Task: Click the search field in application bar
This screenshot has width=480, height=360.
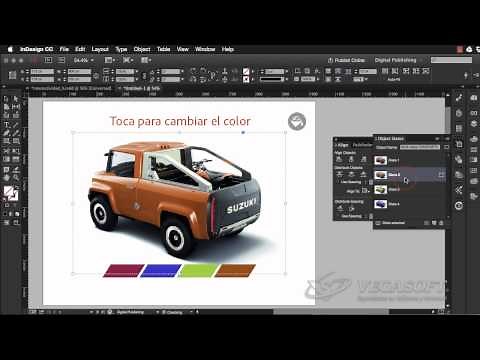Action: point(451,60)
